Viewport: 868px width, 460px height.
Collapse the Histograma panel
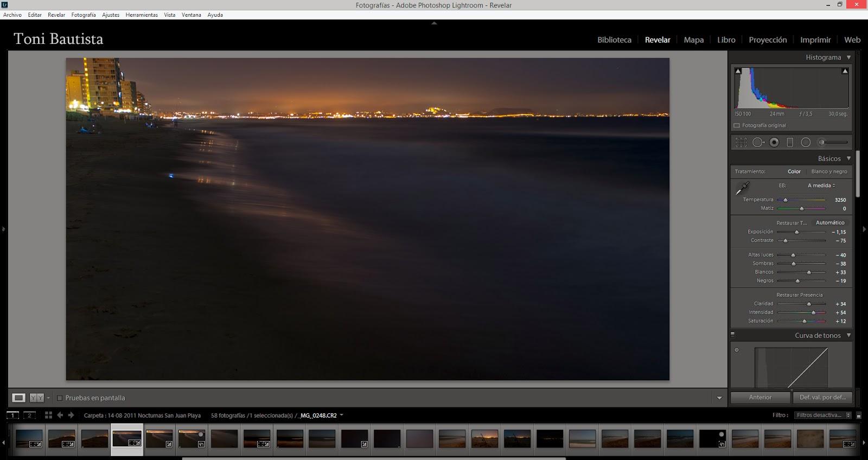pyautogui.click(x=849, y=57)
